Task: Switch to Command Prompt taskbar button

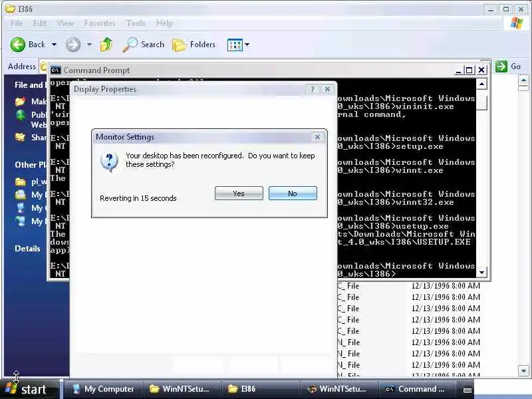Action: coord(417,389)
